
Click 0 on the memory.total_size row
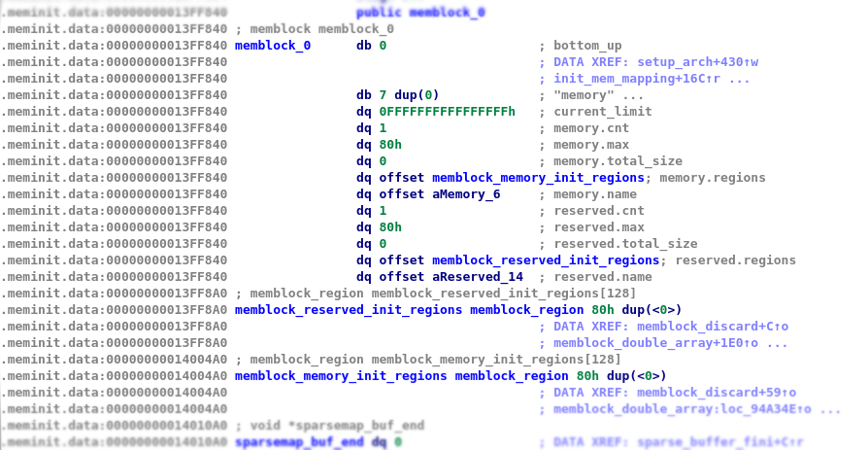tap(383, 161)
